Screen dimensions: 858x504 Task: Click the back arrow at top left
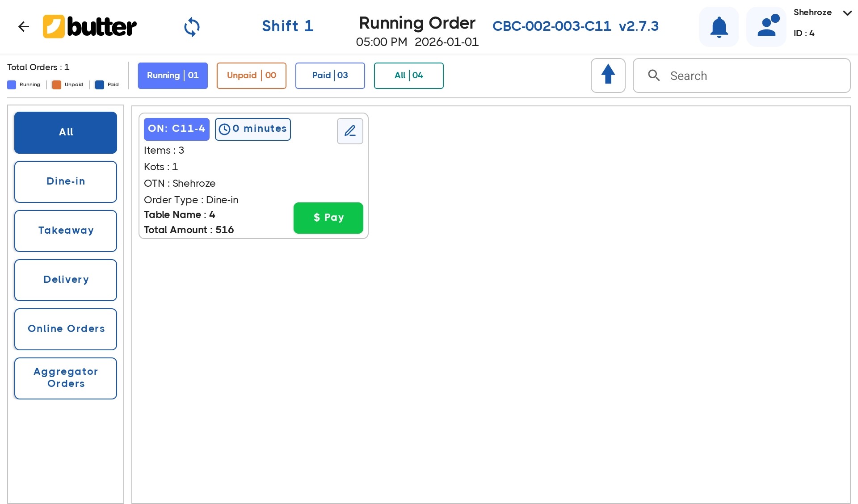[23, 26]
